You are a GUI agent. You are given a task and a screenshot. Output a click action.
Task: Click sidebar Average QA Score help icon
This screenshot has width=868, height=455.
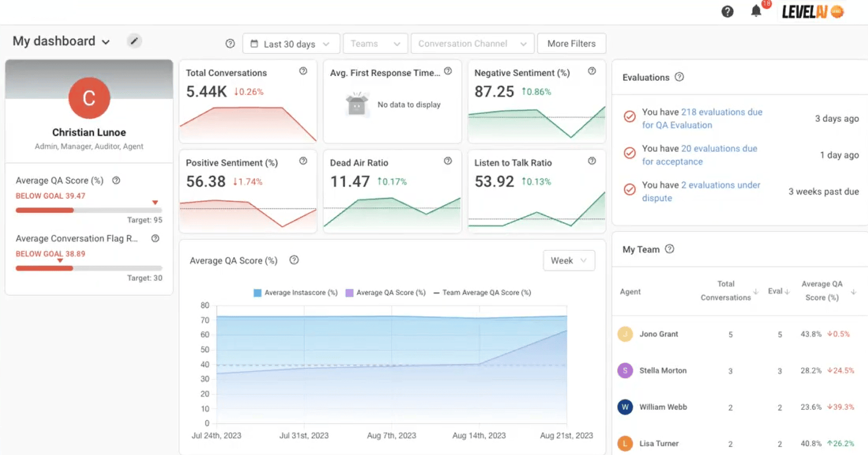click(116, 180)
